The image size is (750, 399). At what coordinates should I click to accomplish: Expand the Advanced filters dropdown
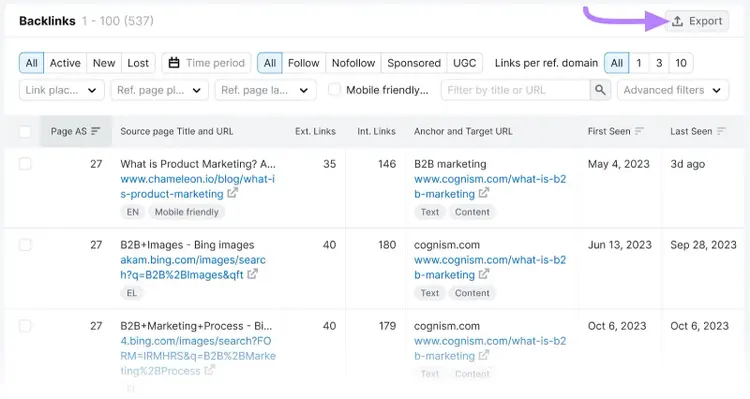pos(673,90)
